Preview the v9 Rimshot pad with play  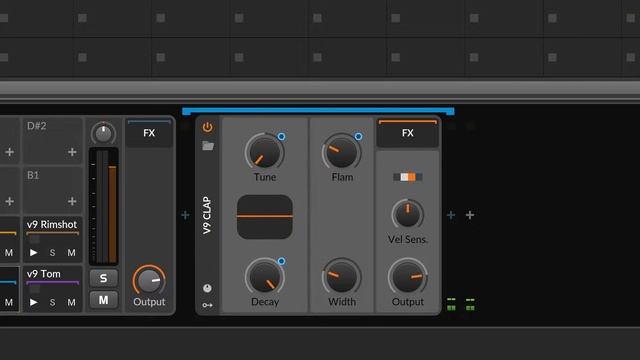click(33, 253)
